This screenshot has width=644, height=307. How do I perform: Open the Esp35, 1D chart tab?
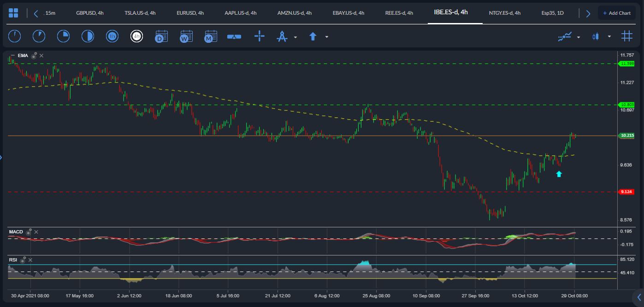coord(553,13)
